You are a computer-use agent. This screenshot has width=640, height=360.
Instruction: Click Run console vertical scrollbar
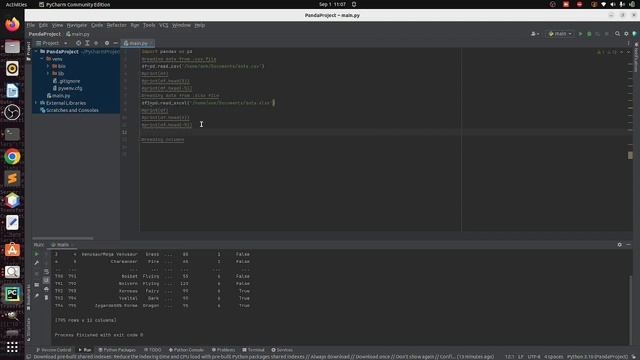click(x=630, y=309)
